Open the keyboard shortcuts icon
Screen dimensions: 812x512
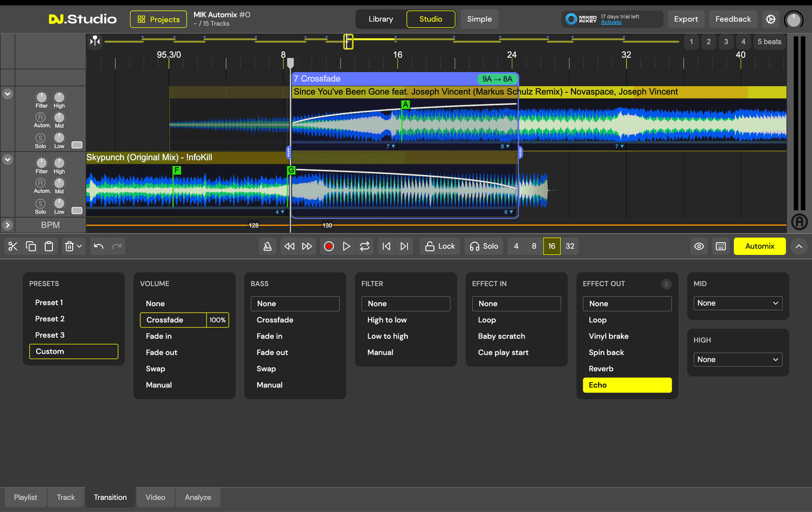(x=721, y=246)
